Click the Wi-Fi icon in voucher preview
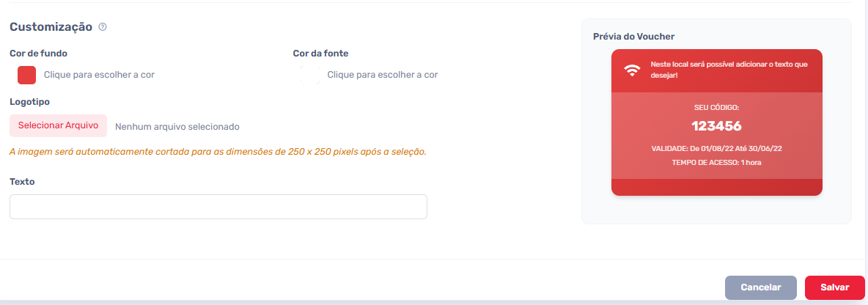 click(x=632, y=70)
